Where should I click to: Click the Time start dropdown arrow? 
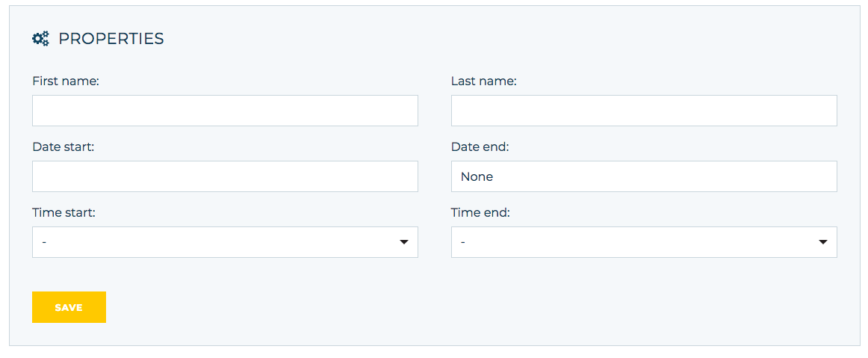coord(404,242)
